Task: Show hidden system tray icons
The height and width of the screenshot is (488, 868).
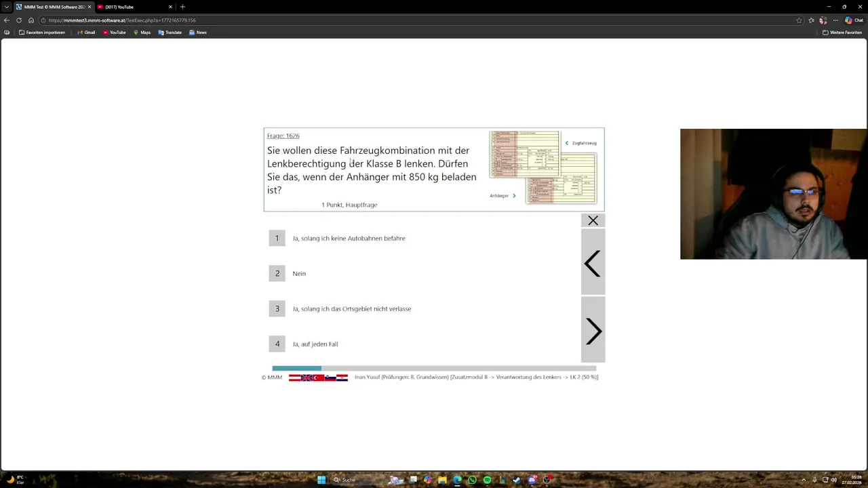Action: [x=804, y=480]
